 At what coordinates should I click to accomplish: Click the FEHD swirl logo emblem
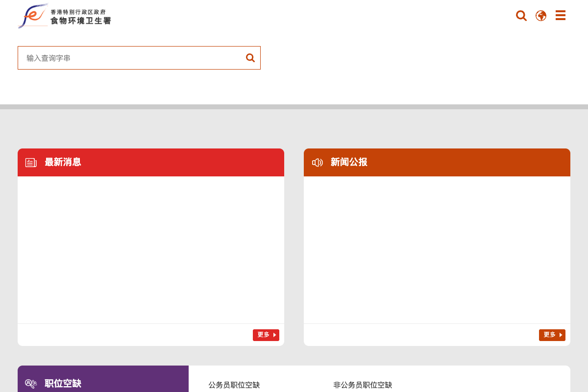pyautogui.click(x=33, y=16)
